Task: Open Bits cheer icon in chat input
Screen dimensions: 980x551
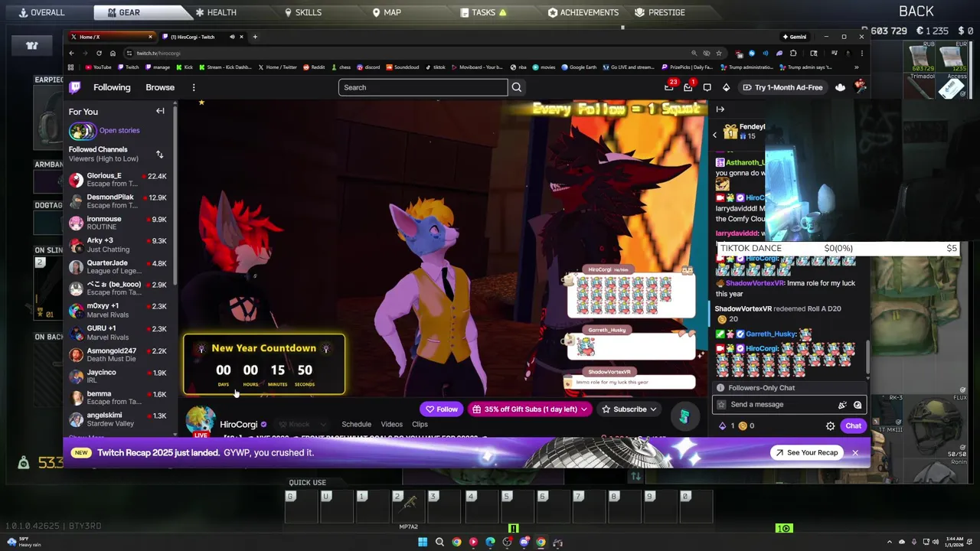Action: [842, 405]
